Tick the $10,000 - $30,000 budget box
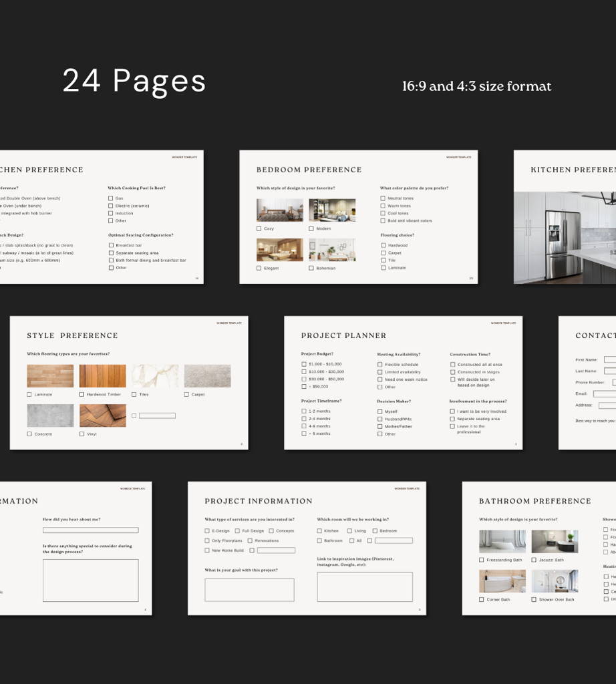Screen dimensions: 616x684 [x=303, y=371]
